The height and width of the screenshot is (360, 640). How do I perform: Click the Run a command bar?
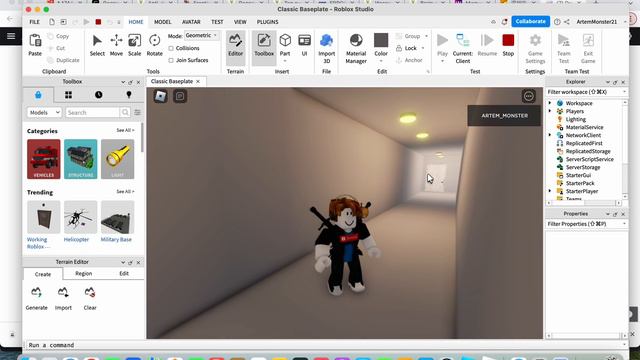tap(325, 345)
